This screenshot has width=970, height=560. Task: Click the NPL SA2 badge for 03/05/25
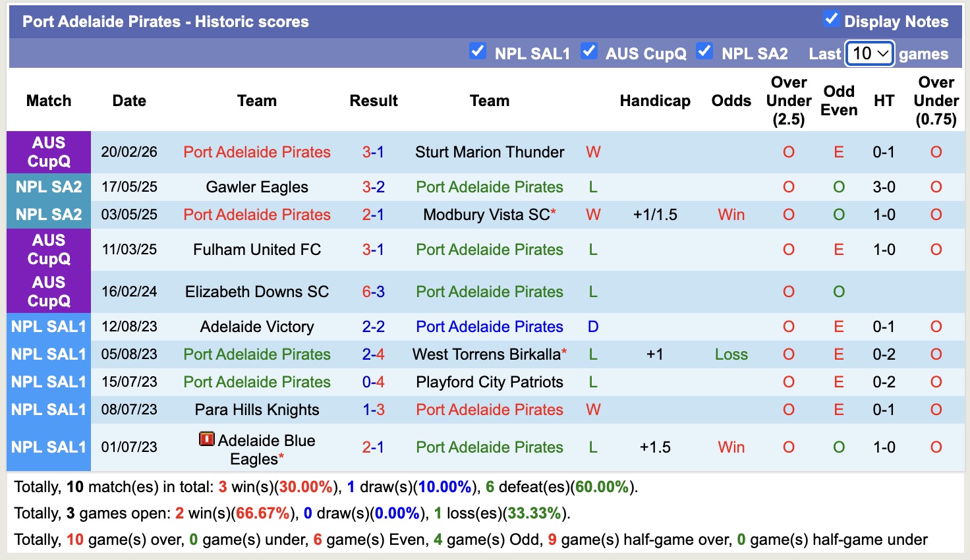pos(48,214)
